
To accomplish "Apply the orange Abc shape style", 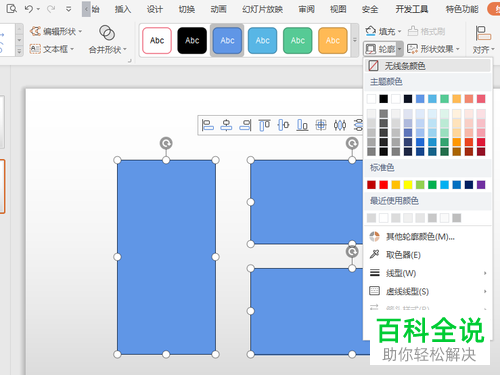I will point(333,41).
